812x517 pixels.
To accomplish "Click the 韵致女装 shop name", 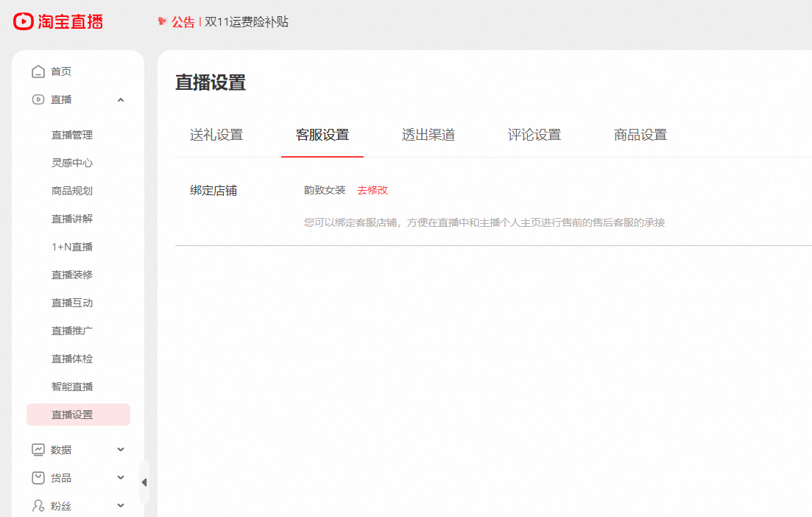I will pyautogui.click(x=325, y=190).
